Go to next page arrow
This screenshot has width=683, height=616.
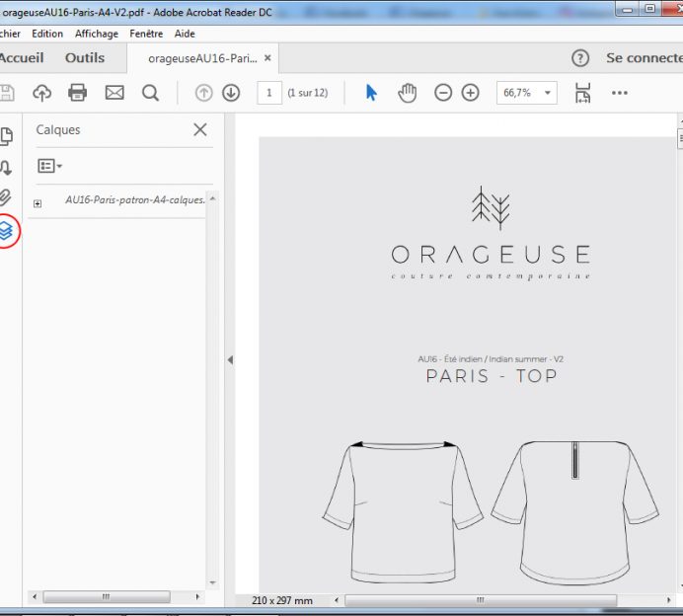(231, 93)
